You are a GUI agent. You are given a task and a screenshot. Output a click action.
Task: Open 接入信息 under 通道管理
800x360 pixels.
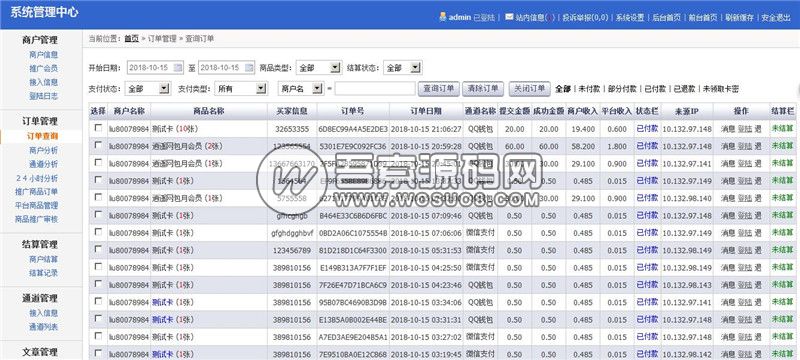click(x=43, y=313)
